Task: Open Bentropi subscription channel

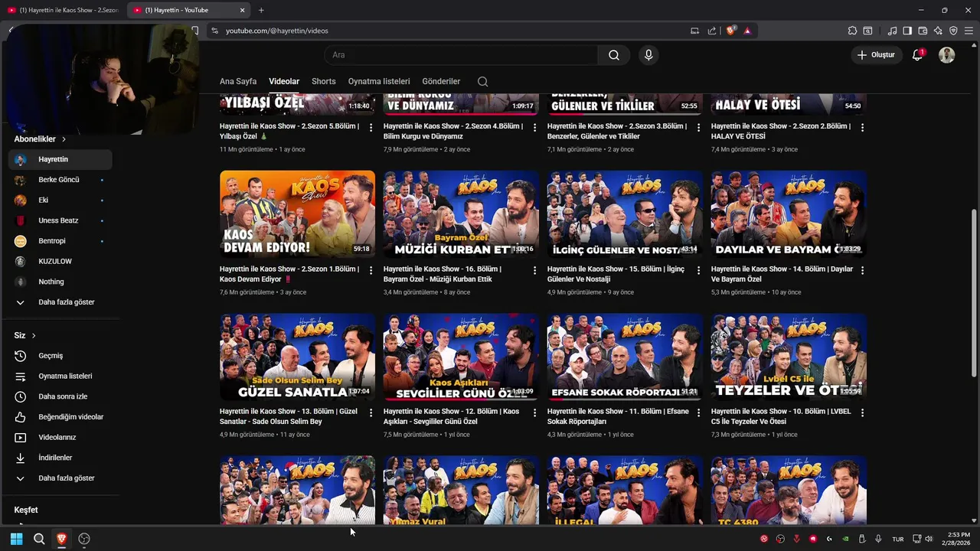Action: (x=60, y=241)
